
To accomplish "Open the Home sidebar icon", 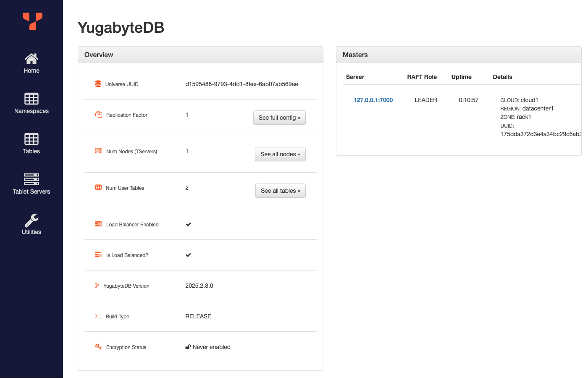I will pos(31,59).
